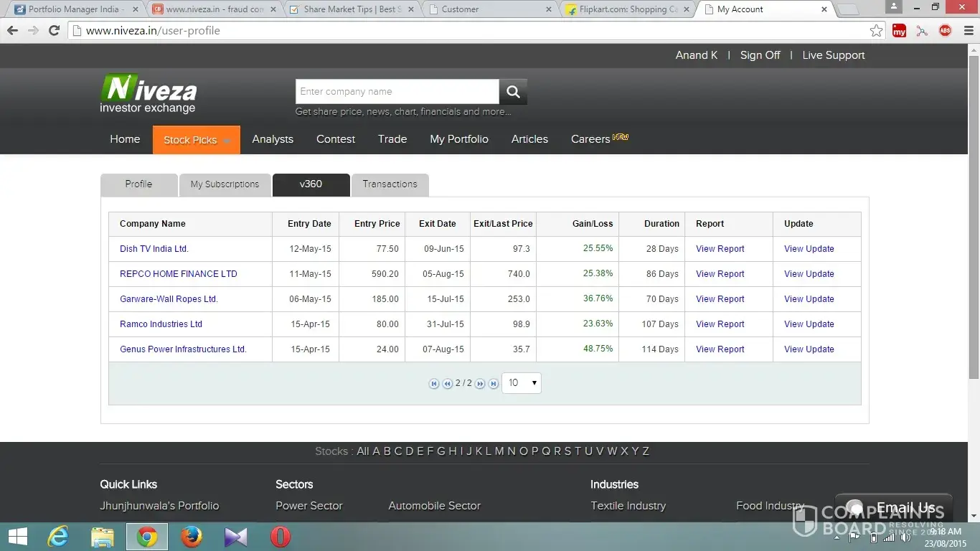The image size is (980, 551).
Task: Expand the Stock Picks menu
Action: tap(196, 140)
